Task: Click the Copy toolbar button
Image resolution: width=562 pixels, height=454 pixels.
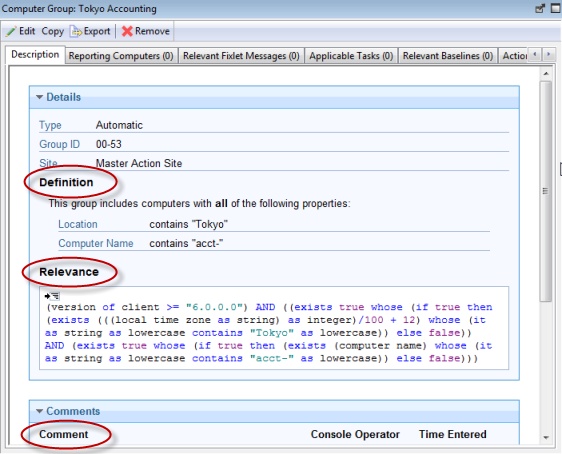Action: 53,32
